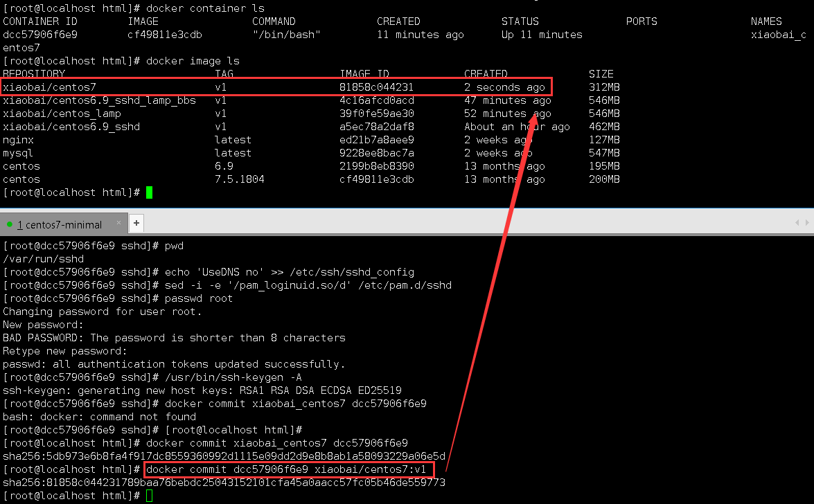This screenshot has width=814, height=504.
Task: Click the sed pam_loginuid.so command line
Action: click(308, 285)
